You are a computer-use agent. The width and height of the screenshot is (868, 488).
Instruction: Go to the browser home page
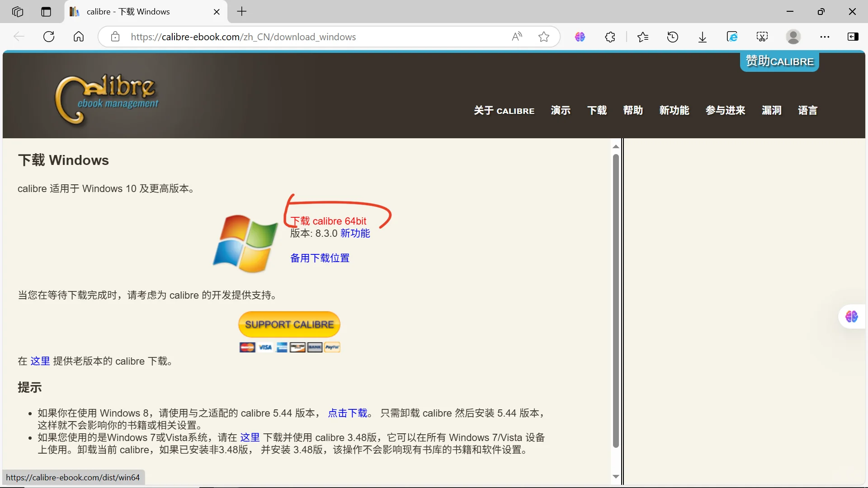click(79, 37)
